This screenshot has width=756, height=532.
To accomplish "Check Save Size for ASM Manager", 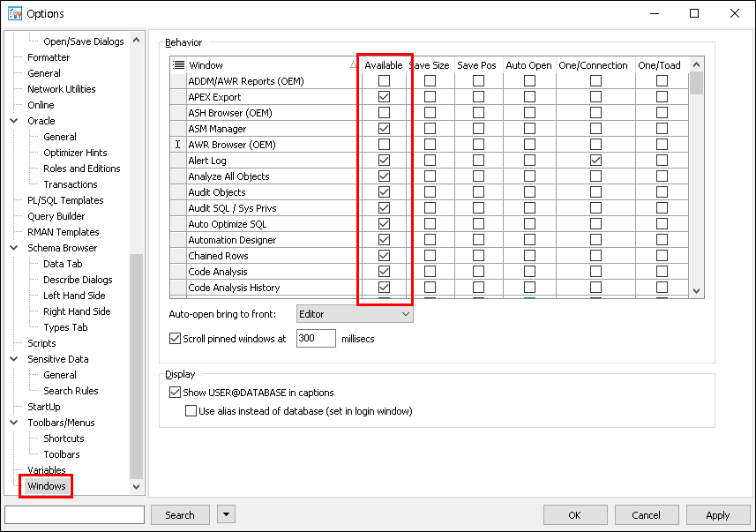I will pos(430,129).
